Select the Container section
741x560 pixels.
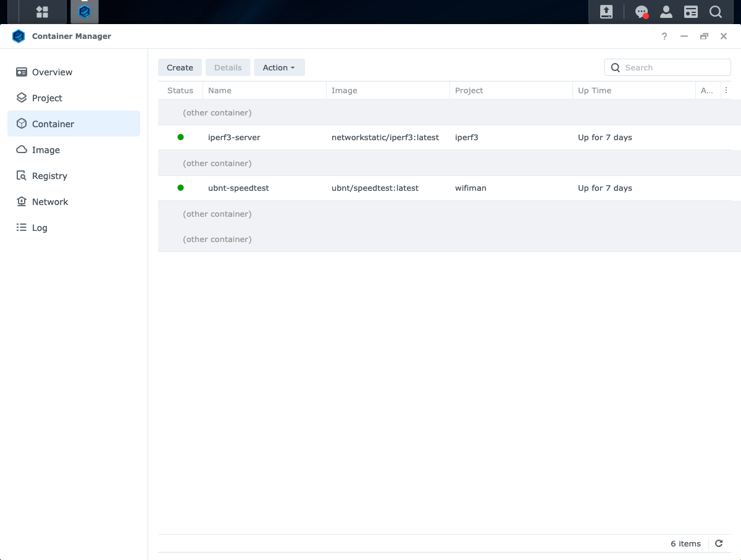(73, 123)
